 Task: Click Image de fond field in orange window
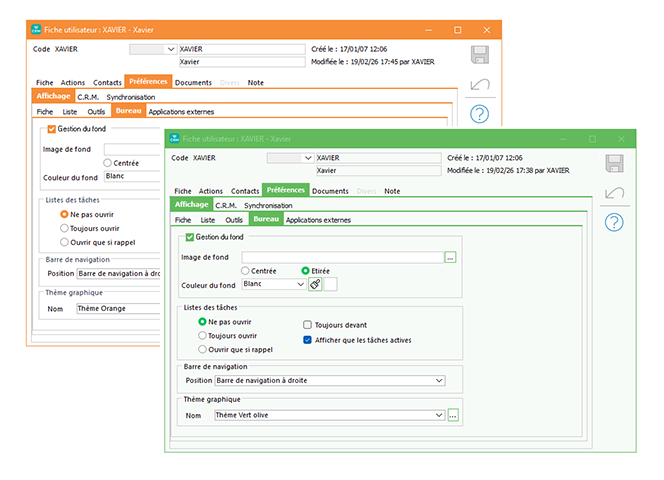132,149
